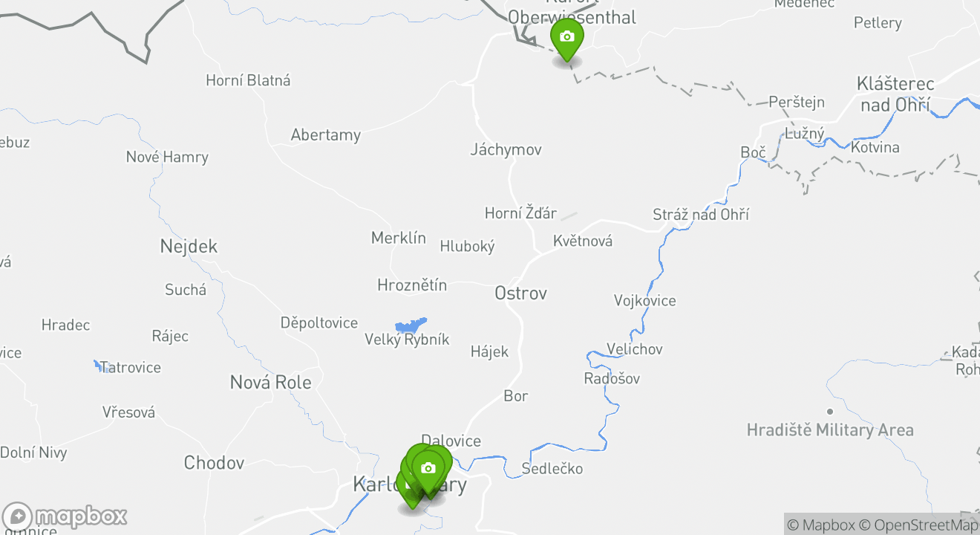980x535 pixels.
Task: Click the Hroznětín town label
Action: coord(412,285)
